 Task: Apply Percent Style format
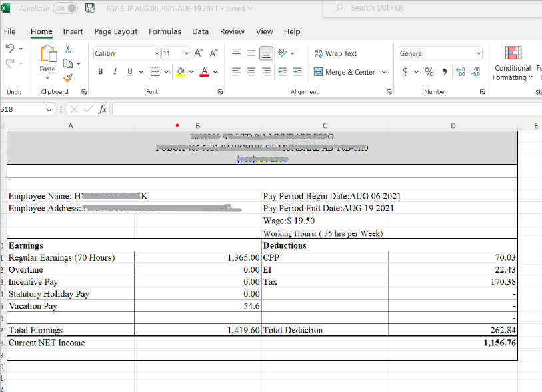point(429,72)
